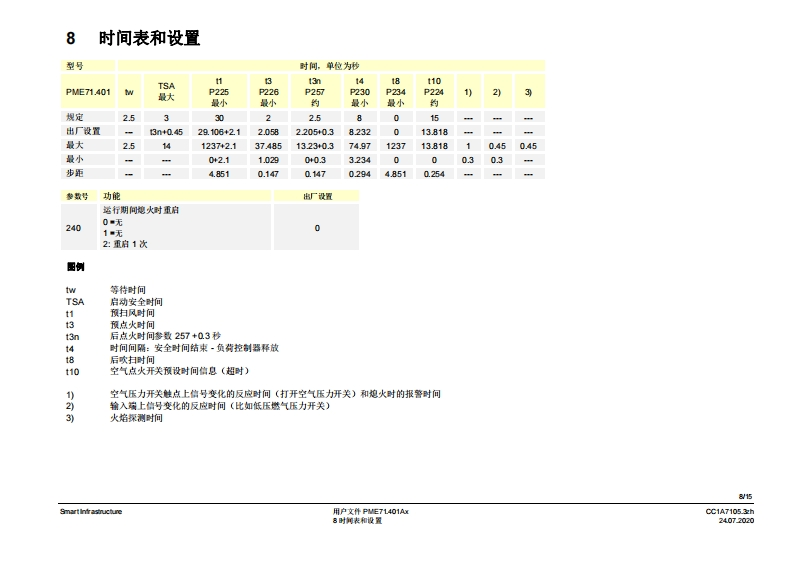Select the value 29.106+2.1 in the table
793x561 pixels.
(x=219, y=131)
